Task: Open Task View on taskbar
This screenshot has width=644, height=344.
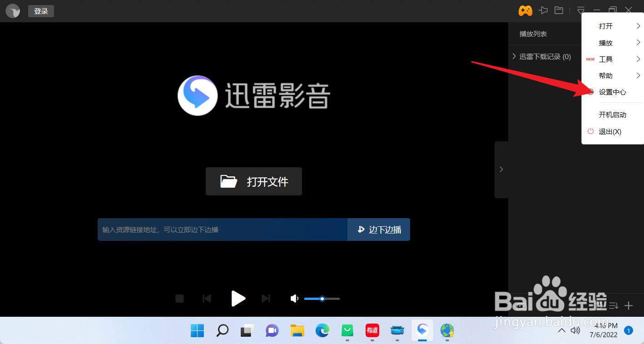Action: point(247,330)
